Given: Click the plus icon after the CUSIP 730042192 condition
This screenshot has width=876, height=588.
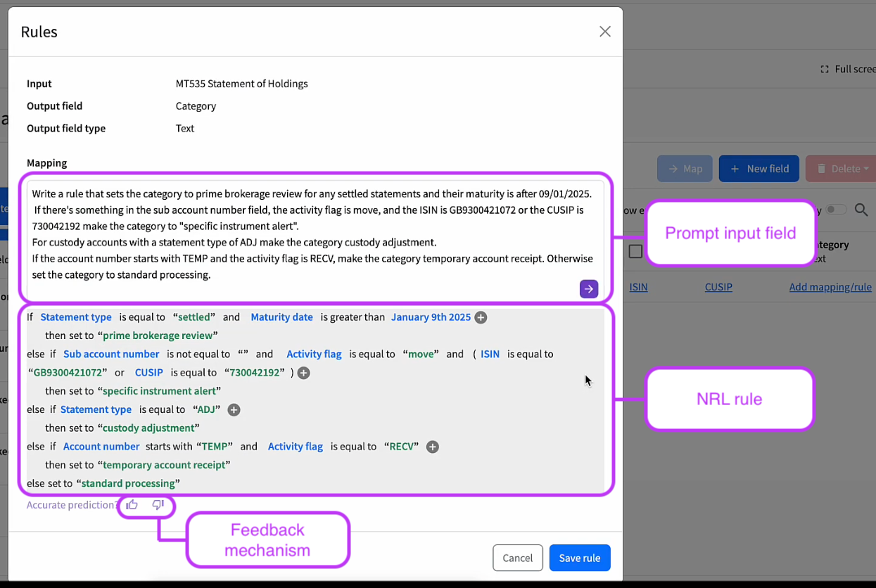Looking at the screenshot, I should point(303,373).
